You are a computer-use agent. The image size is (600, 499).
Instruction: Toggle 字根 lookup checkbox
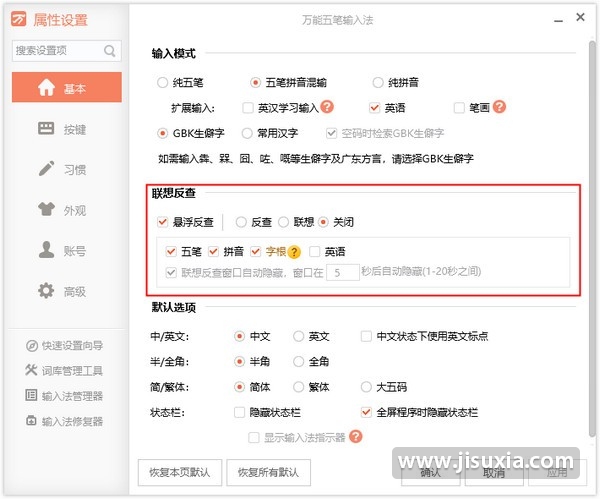(x=255, y=251)
